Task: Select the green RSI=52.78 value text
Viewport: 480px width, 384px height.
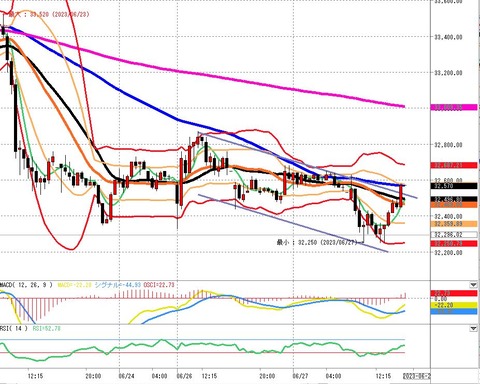Action: coord(47,329)
